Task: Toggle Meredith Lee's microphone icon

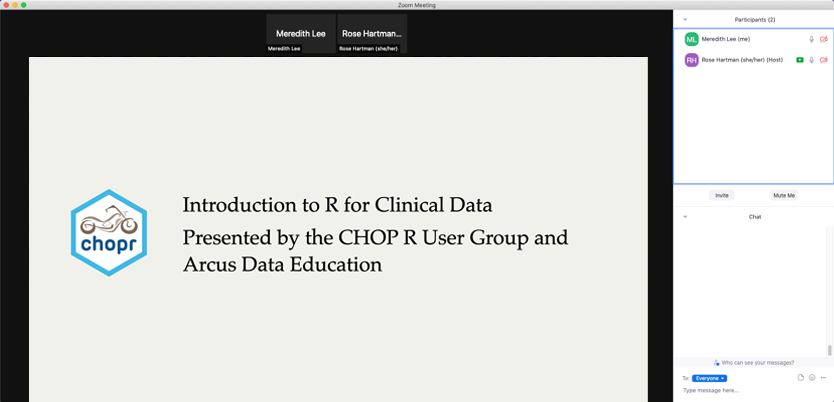Action: 811,39
